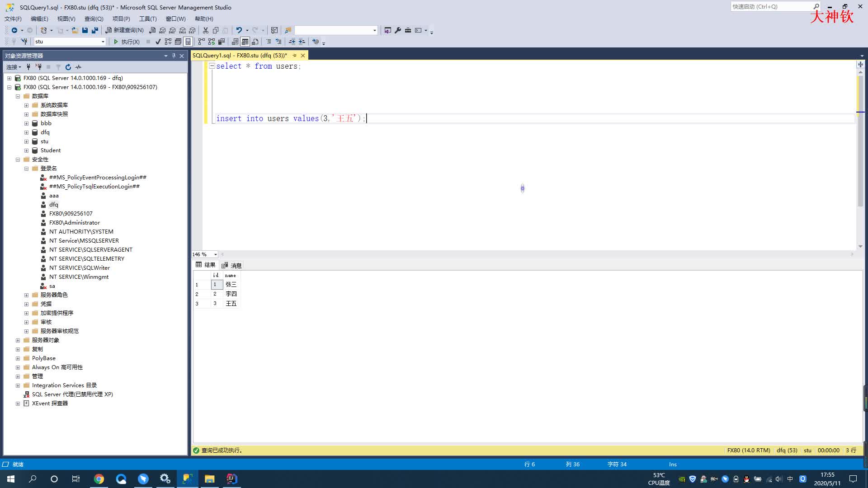Click the Increase Indent icon
This screenshot has width=868, height=488.
coord(302,42)
